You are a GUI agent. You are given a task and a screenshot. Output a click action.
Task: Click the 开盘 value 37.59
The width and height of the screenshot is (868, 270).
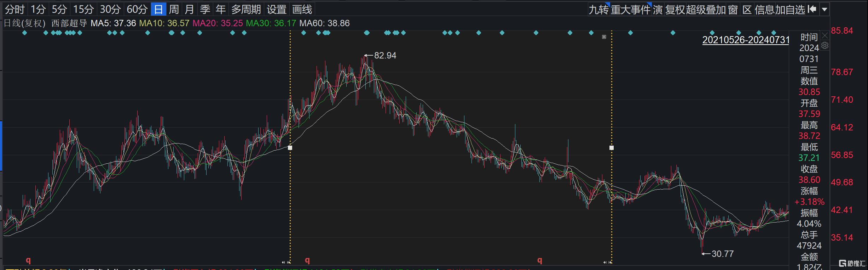click(809, 114)
